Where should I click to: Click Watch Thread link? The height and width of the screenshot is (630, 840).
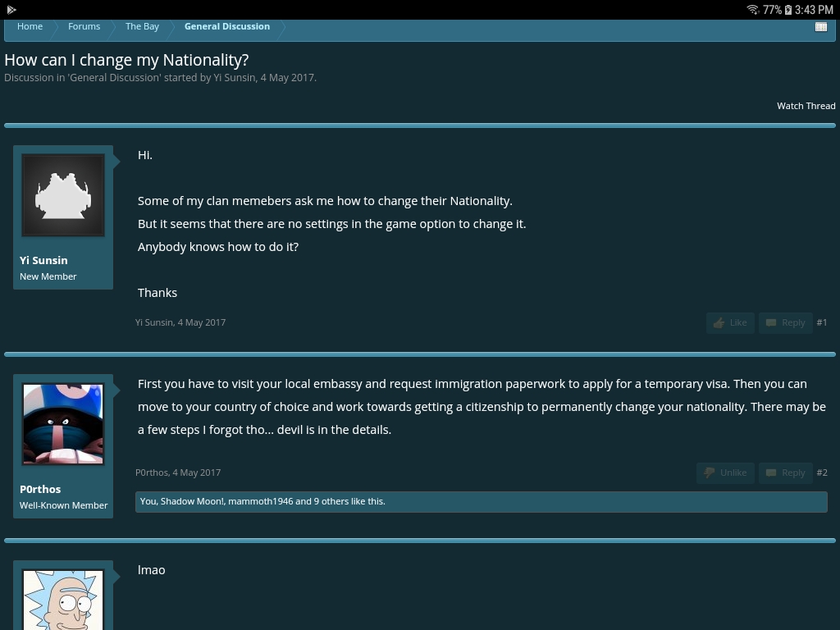click(x=806, y=106)
